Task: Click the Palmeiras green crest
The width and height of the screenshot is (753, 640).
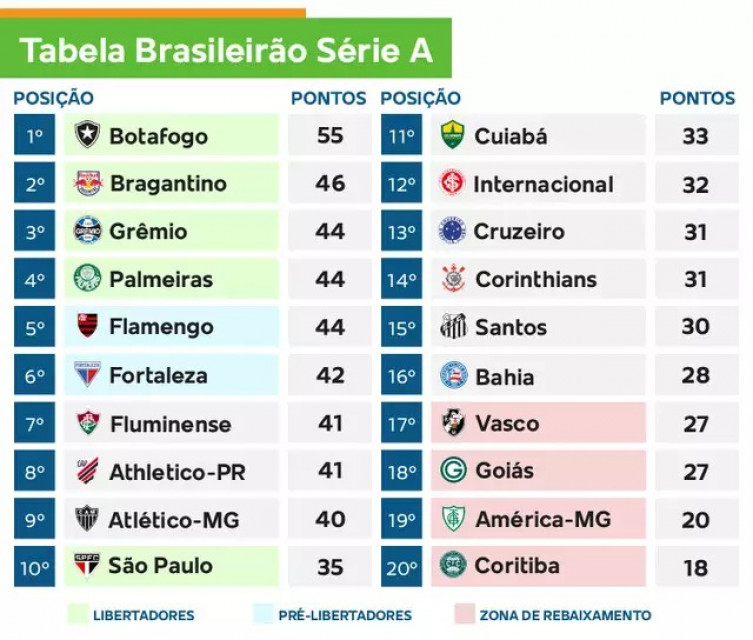Action: coord(87,278)
